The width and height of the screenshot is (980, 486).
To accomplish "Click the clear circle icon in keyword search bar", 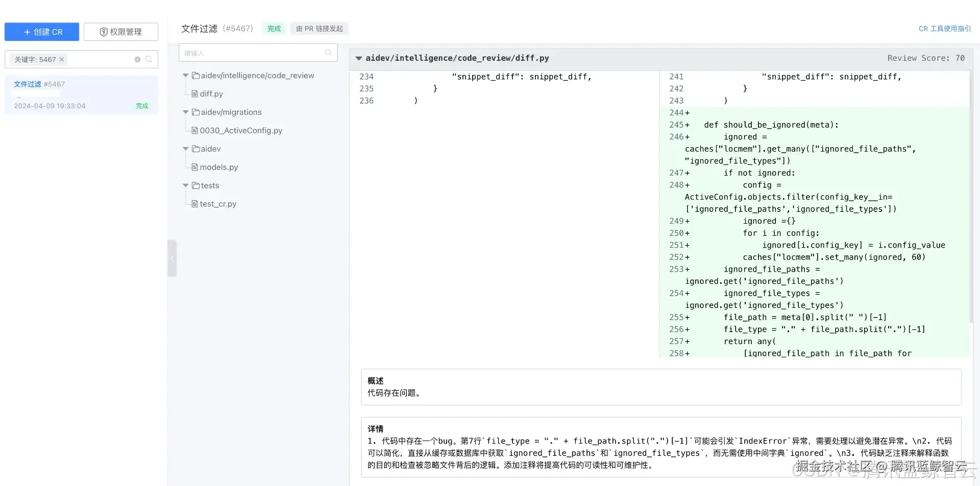I will (x=136, y=59).
